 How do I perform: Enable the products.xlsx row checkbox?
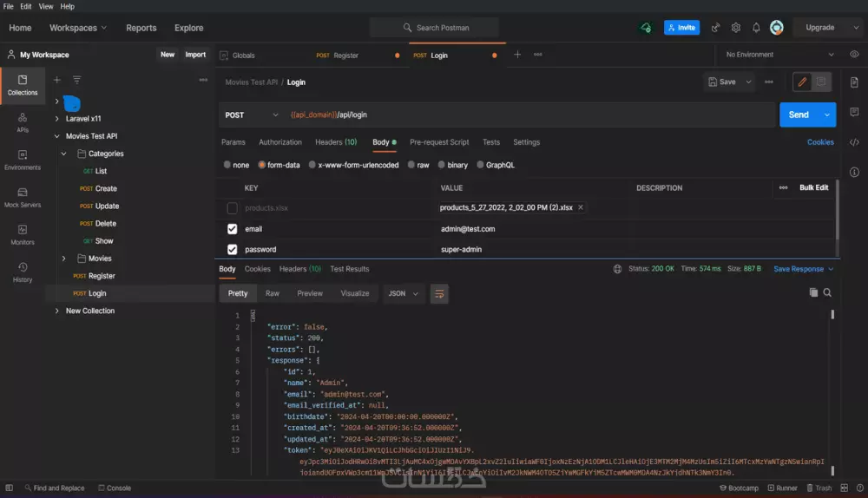232,208
